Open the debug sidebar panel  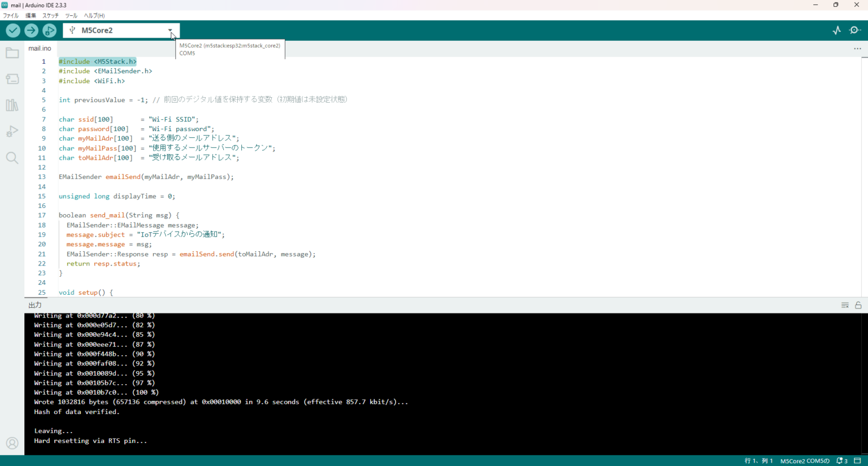(12, 131)
